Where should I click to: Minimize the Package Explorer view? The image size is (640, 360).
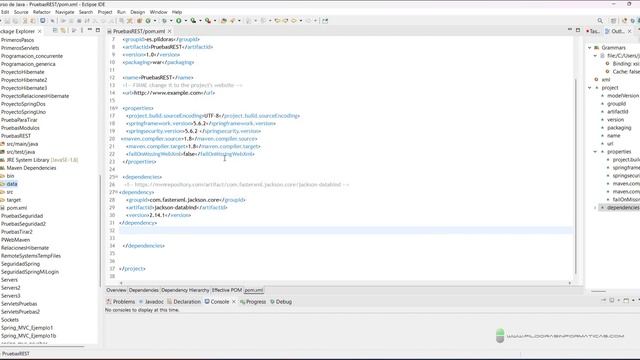90,30
